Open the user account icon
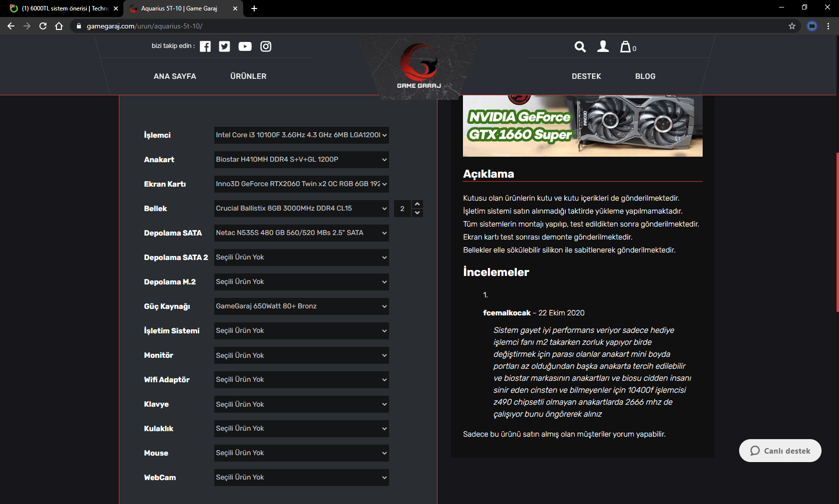This screenshot has height=504, width=839. click(x=603, y=46)
